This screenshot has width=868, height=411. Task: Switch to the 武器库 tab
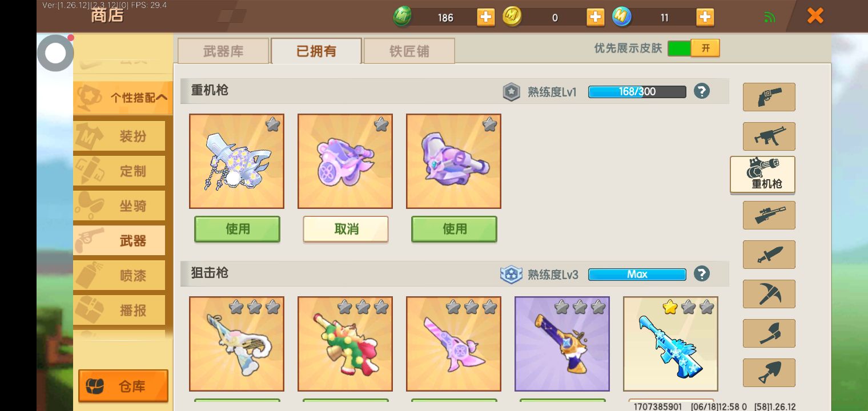tap(223, 51)
